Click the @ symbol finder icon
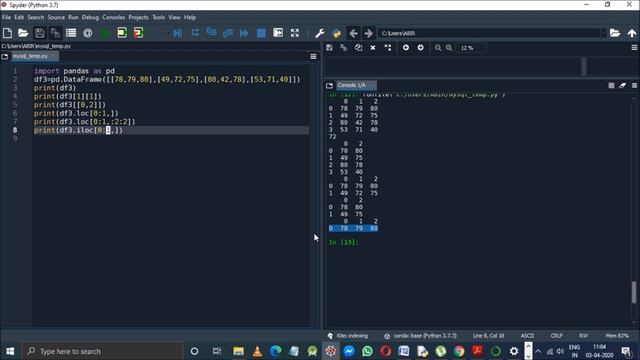This screenshot has width=640, height=360. pyautogui.click(x=87, y=33)
